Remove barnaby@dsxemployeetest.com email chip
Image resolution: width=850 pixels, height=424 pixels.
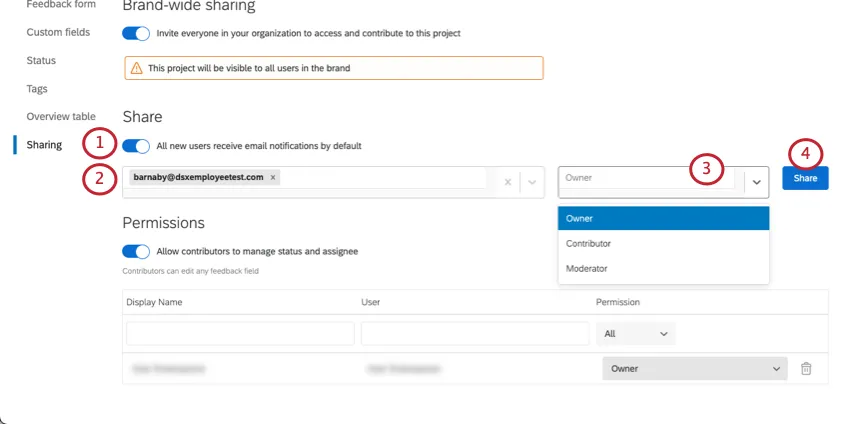(x=273, y=178)
